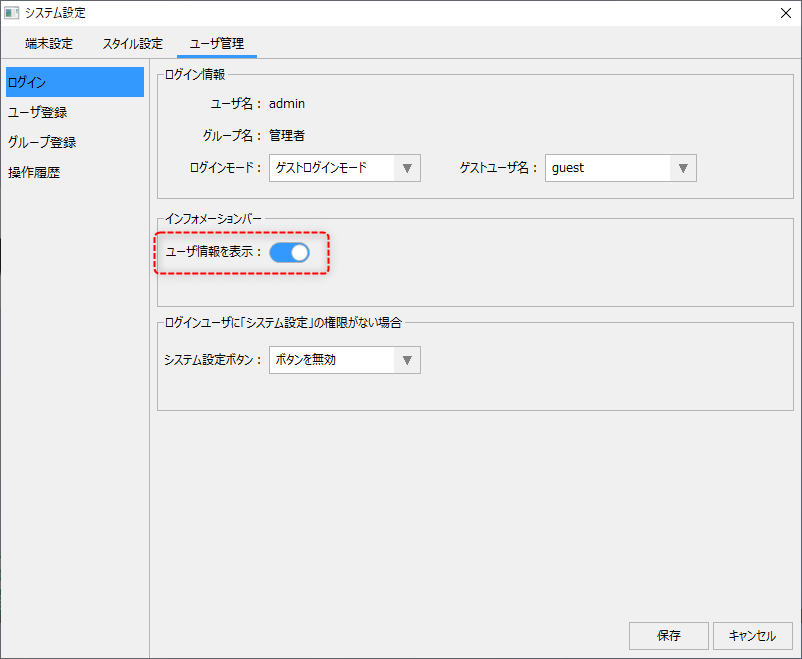
Task: Close the システム設定 dialog window
Action: point(785,13)
